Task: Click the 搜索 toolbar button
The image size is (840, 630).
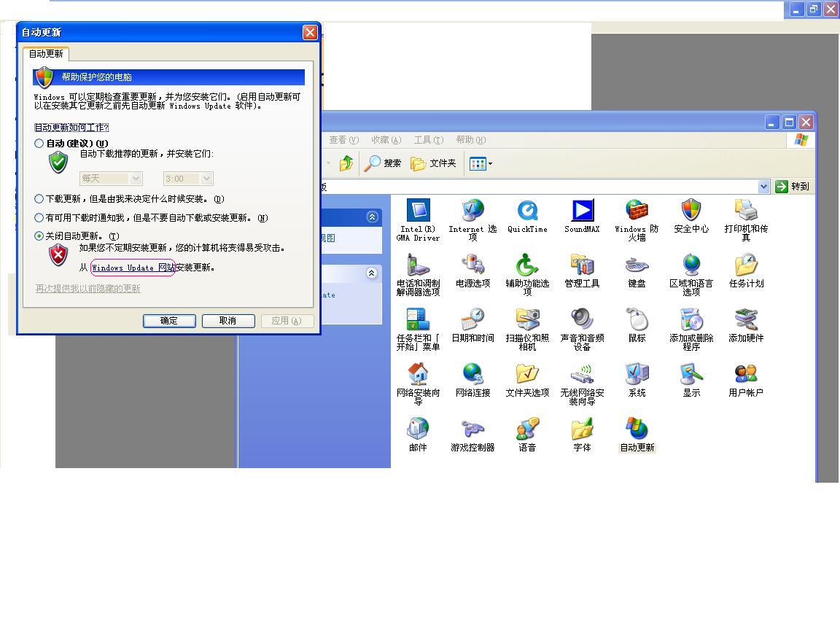Action: tap(383, 163)
